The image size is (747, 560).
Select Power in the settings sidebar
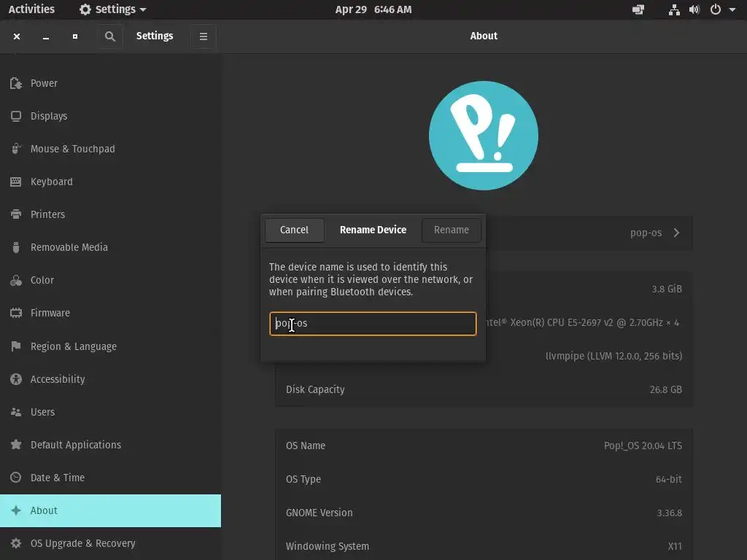(111, 83)
